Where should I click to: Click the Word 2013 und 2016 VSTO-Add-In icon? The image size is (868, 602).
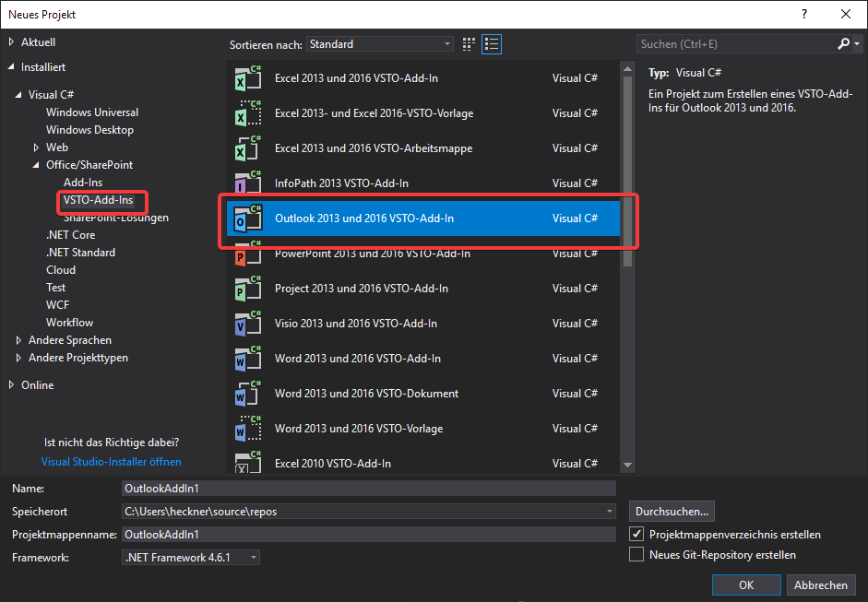coord(247,359)
